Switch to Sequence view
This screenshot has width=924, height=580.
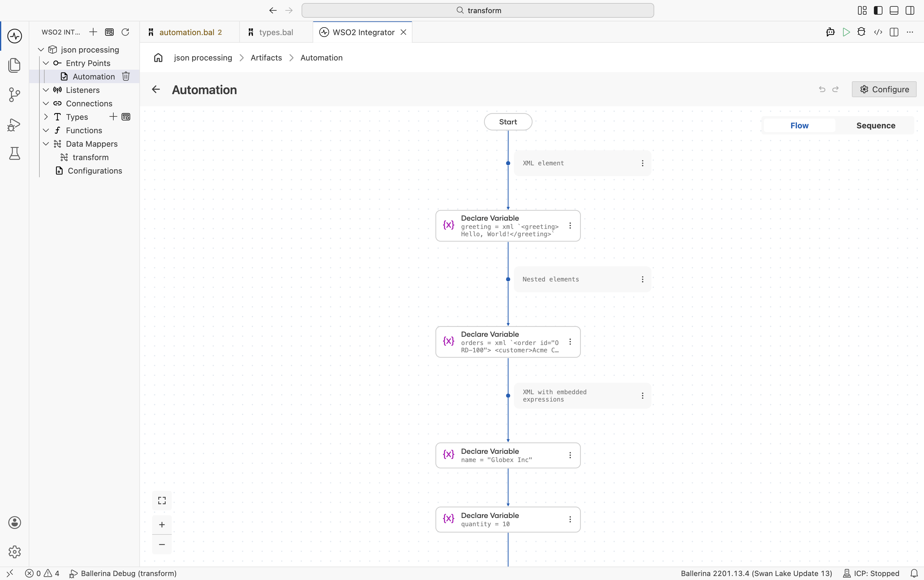876,125
